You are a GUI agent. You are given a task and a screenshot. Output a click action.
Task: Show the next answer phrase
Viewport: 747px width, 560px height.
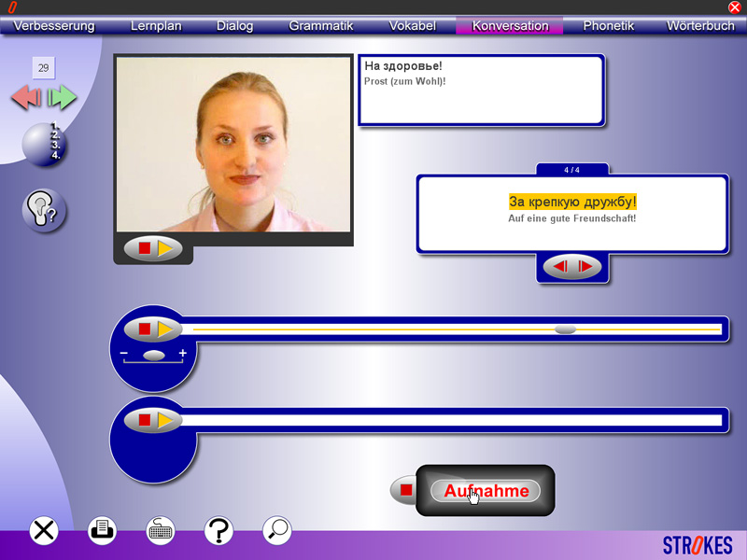[x=585, y=266]
